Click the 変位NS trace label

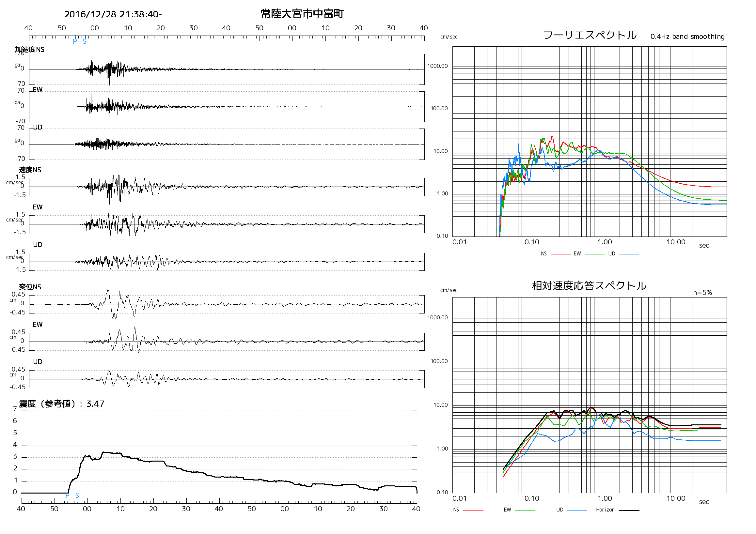30,287
